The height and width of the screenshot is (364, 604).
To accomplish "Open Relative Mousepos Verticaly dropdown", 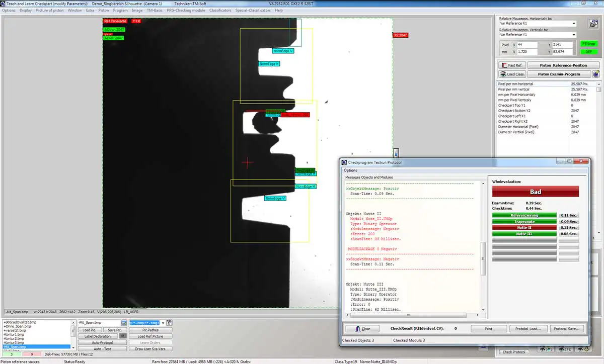I will [x=538, y=35].
